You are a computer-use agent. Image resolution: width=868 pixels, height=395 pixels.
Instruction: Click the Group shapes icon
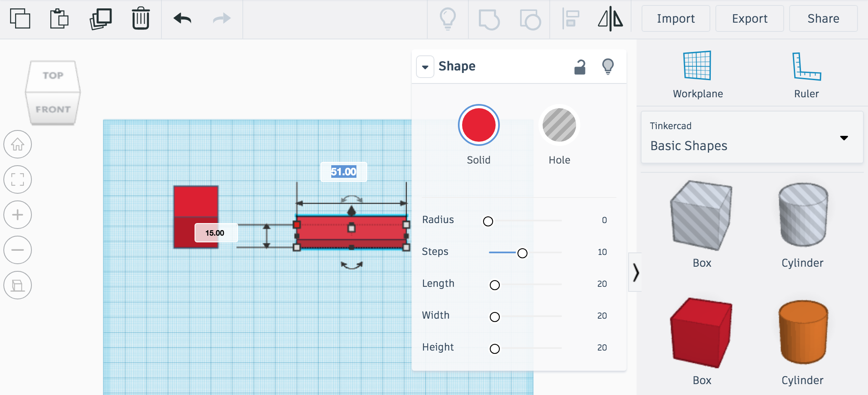(489, 19)
